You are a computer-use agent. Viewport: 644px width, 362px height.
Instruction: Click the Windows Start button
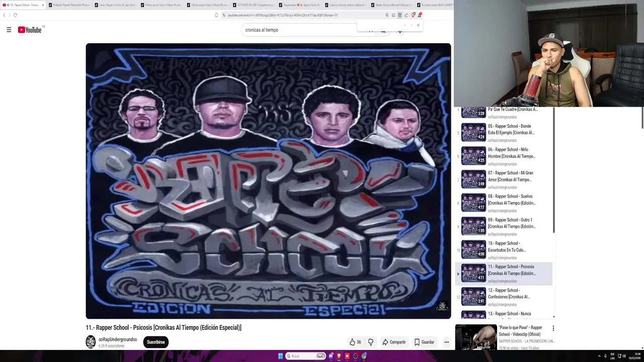[x=280, y=356]
